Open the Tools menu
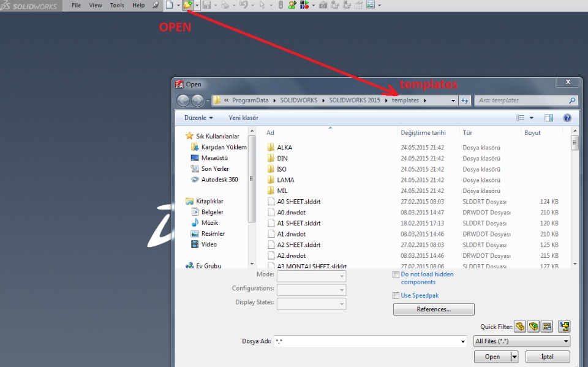The image size is (588, 367). (117, 6)
